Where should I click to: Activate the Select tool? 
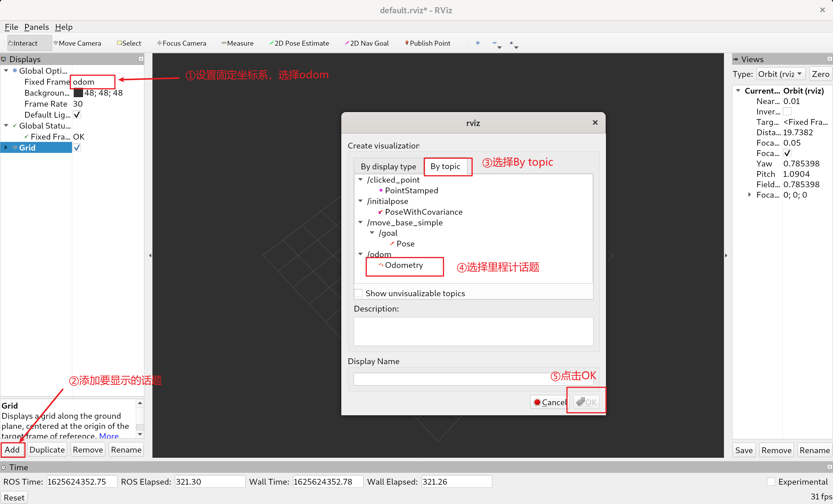click(129, 43)
